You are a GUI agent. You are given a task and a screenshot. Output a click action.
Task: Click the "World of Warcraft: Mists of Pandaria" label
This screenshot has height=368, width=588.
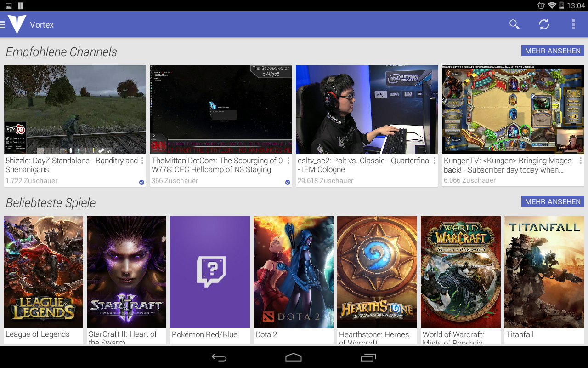pos(453,338)
